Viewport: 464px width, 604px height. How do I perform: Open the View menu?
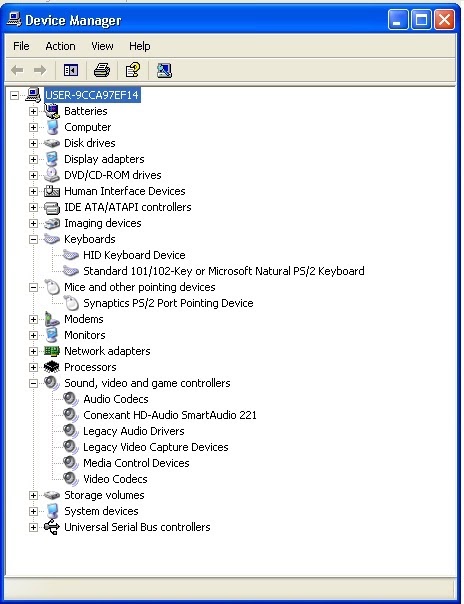102,46
